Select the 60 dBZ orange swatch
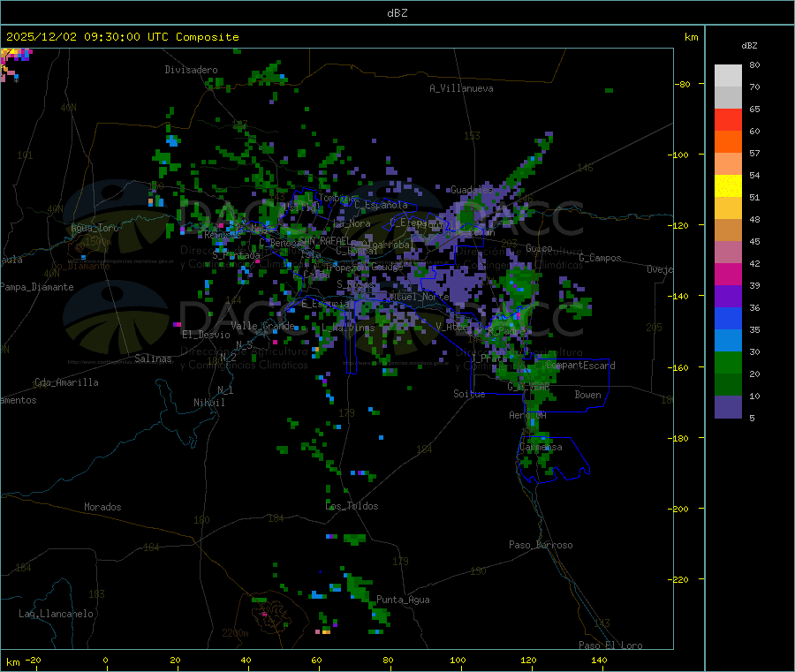The height and width of the screenshot is (672, 795). point(728,142)
